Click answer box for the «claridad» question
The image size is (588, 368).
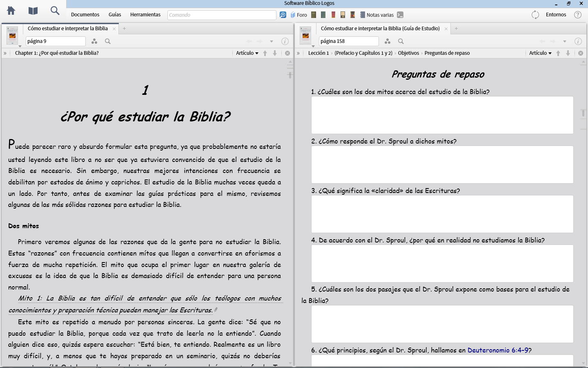coord(442,214)
